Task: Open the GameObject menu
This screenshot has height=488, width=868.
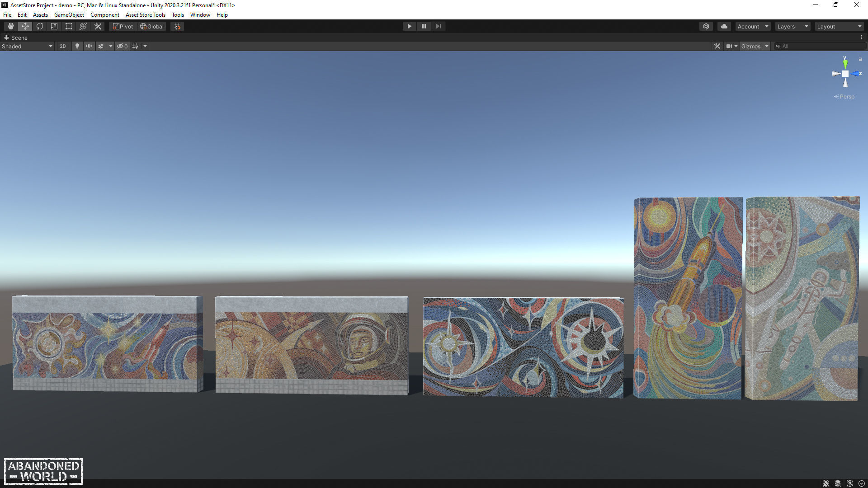Action: coord(69,15)
